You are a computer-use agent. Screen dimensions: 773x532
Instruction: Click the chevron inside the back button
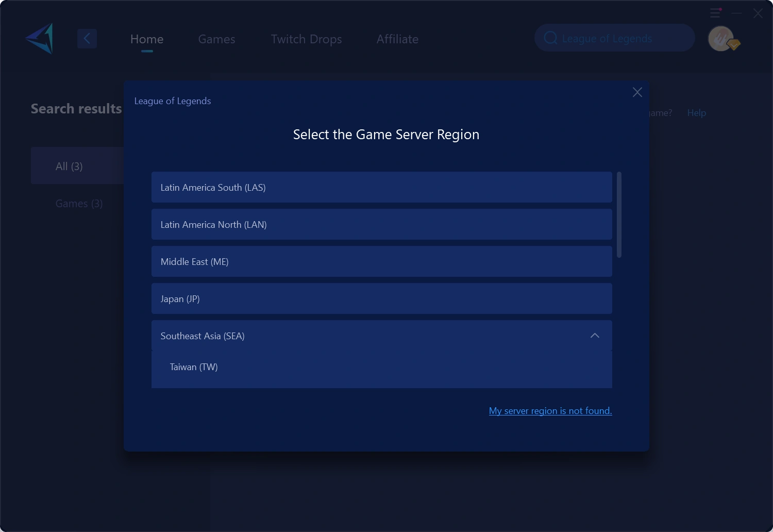click(87, 38)
